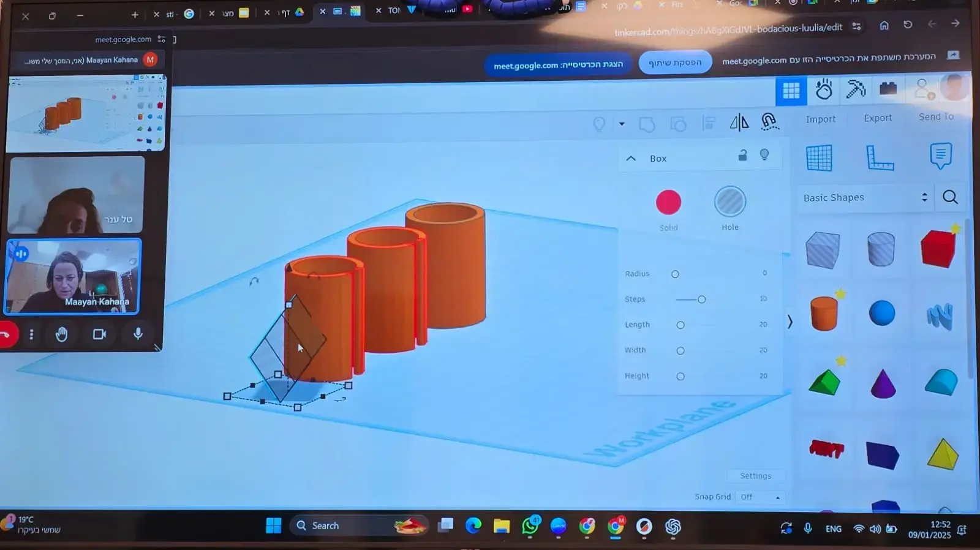This screenshot has height=550, width=980.
Task: Collapse the shapes panel with the side chevron
Action: [x=790, y=322]
